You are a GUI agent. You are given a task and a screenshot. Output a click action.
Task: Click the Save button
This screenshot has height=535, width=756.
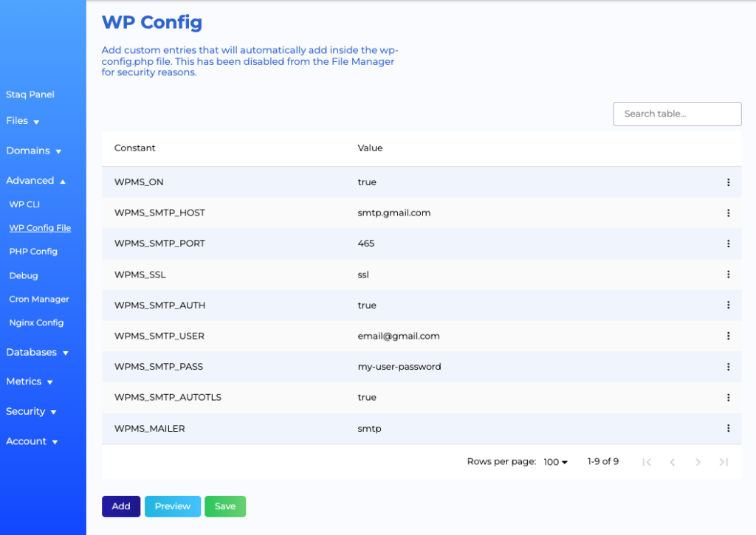(225, 506)
